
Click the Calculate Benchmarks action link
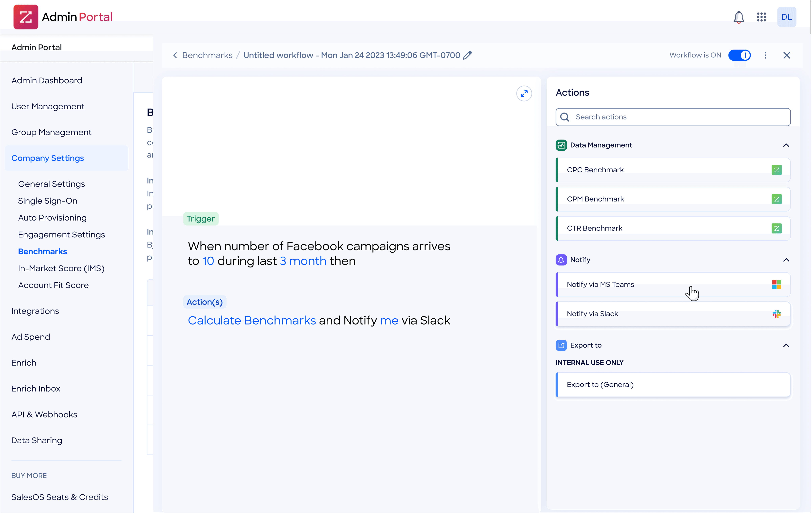[x=252, y=320]
